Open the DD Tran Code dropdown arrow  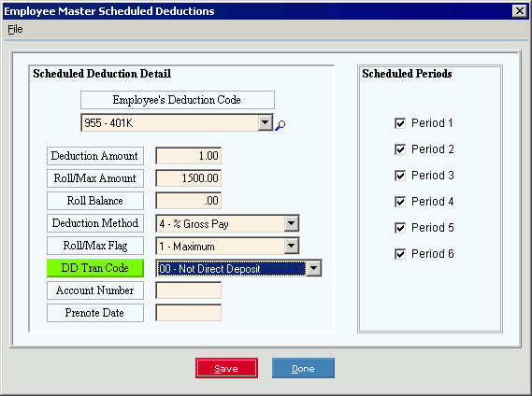click(x=314, y=269)
